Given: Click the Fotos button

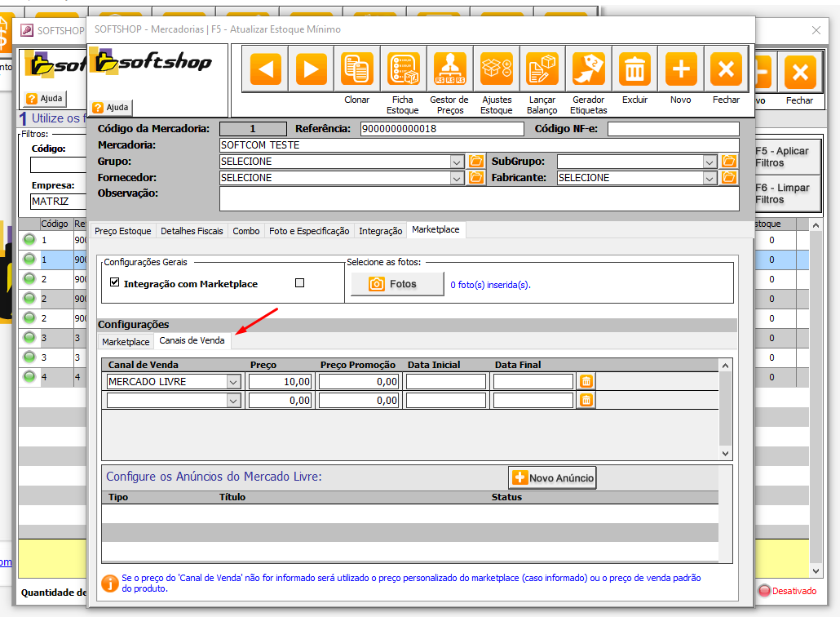Looking at the screenshot, I should [396, 284].
